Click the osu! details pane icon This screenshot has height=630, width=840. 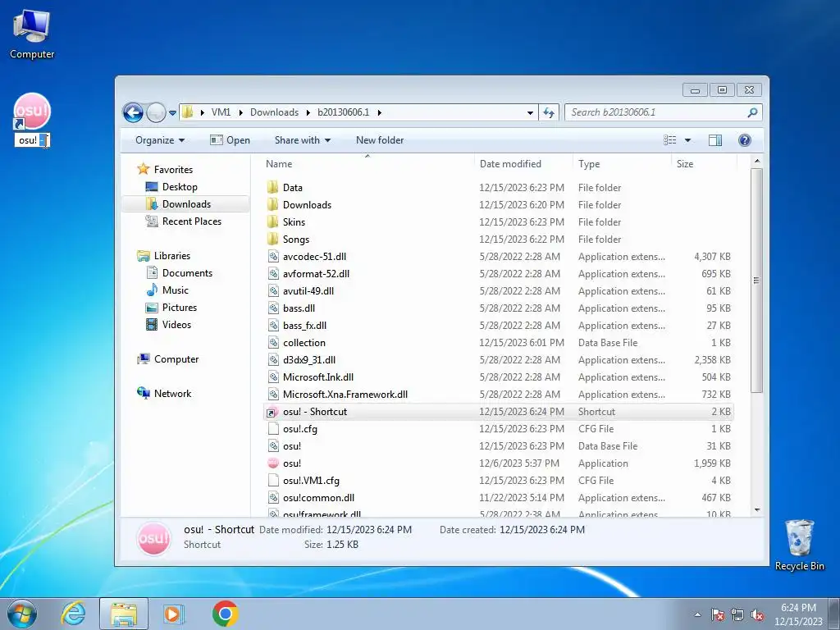(x=153, y=538)
